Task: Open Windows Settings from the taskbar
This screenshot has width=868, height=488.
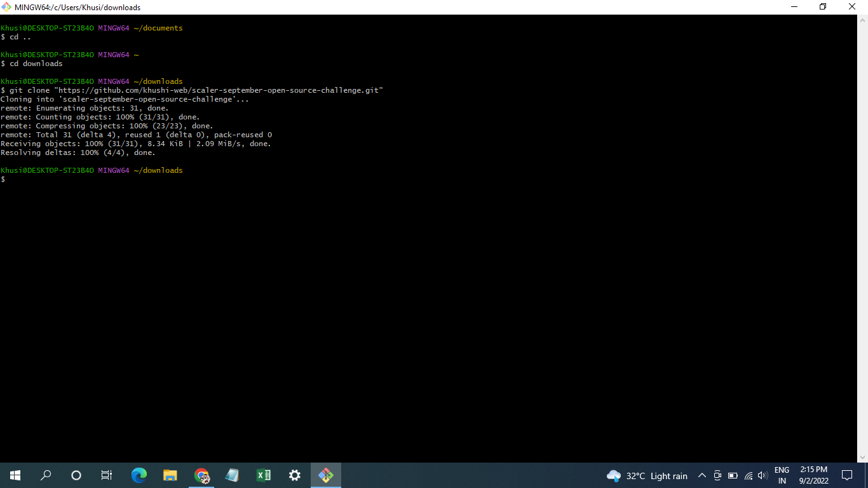Action: point(294,475)
